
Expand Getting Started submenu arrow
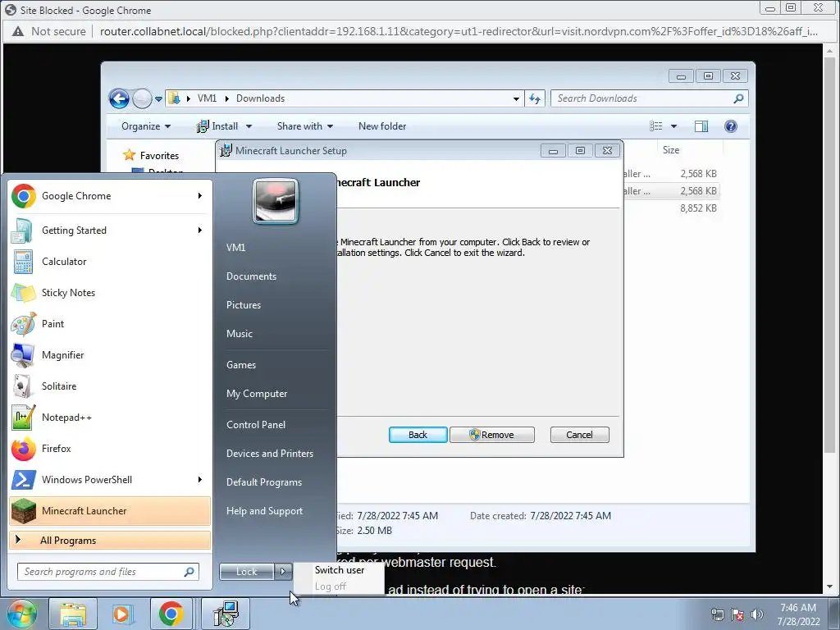tap(200, 231)
